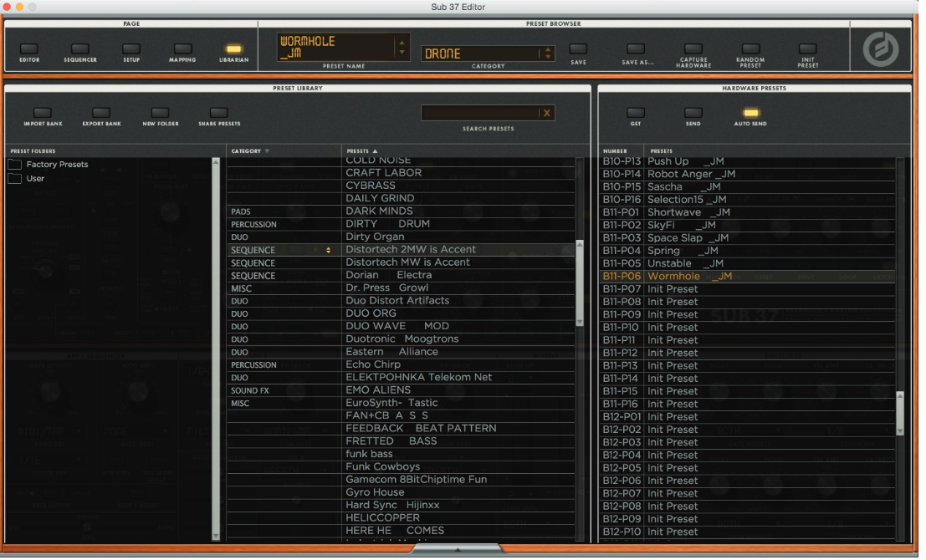Click the Init Preset button
The image size is (926, 560).
[807, 48]
